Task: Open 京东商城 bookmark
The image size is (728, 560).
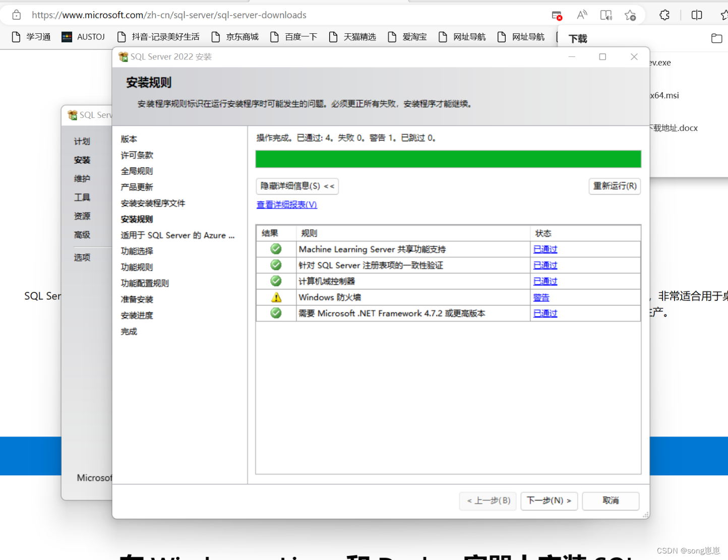Action: (235, 37)
